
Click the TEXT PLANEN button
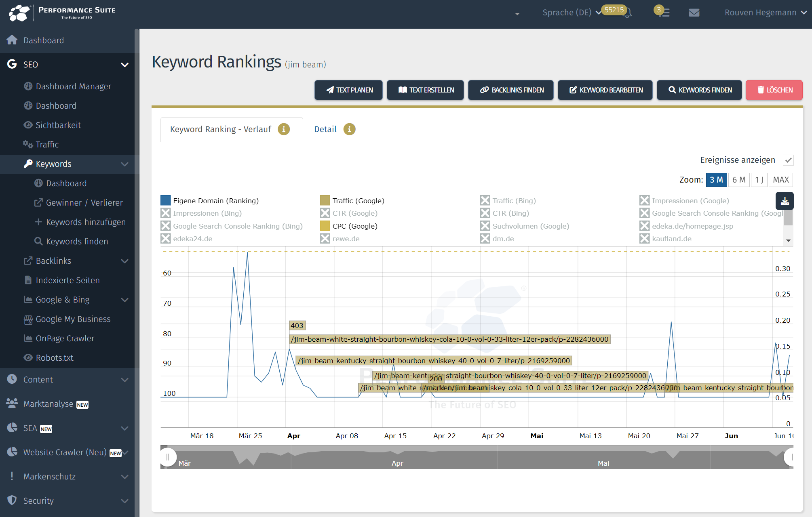[349, 90]
